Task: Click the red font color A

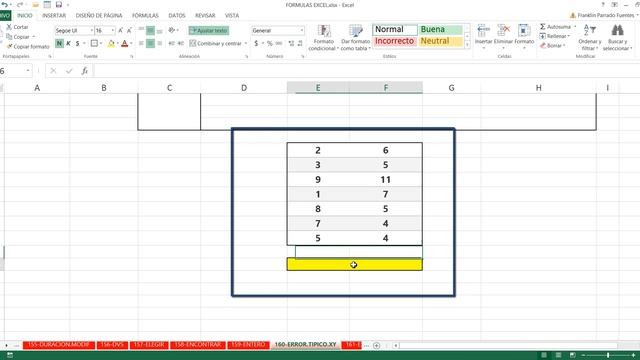Action: coord(124,43)
